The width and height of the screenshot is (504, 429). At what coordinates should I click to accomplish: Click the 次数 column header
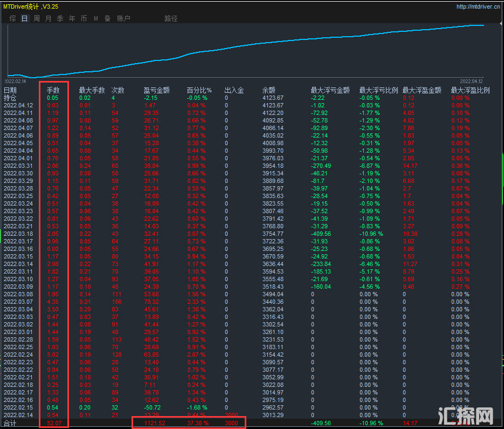pyautogui.click(x=118, y=91)
